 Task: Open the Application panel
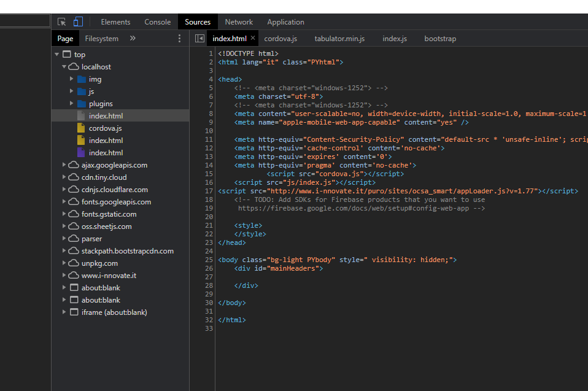pyautogui.click(x=285, y=21)
